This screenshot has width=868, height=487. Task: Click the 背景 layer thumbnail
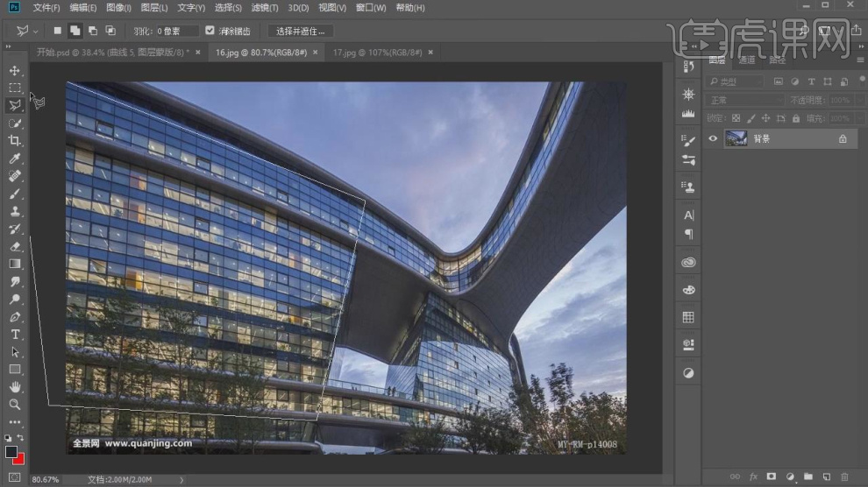pyautogui.click(x=736, y=138)
